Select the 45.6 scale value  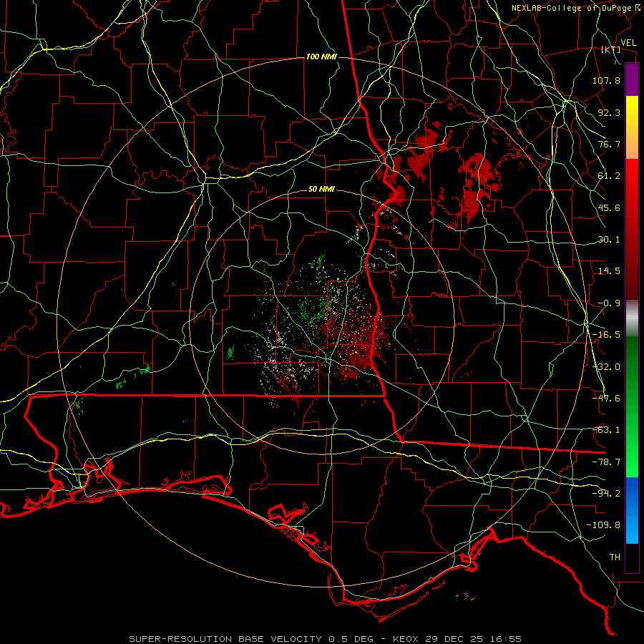tap(609, 208)
